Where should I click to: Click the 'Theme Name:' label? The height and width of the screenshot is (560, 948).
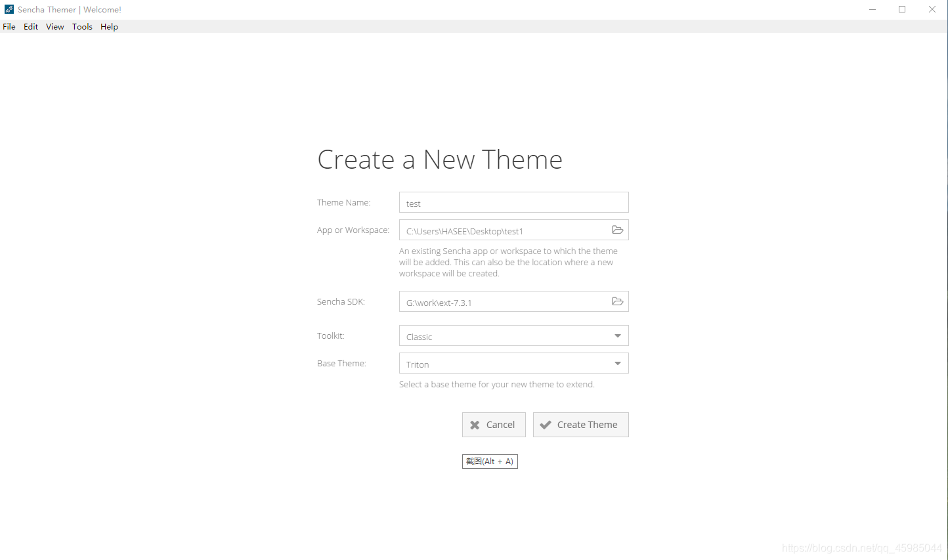pyautogui.click(x=343, y=202)
